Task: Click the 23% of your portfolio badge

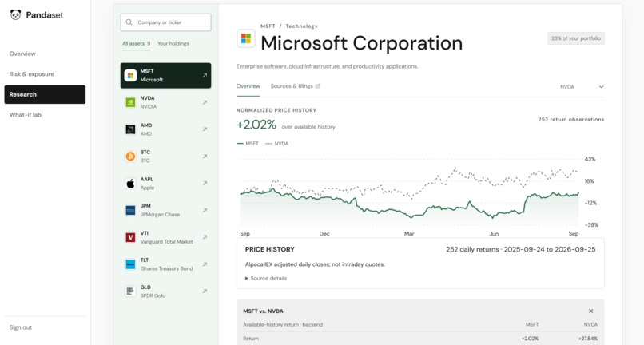Action: tap(576, 38)
